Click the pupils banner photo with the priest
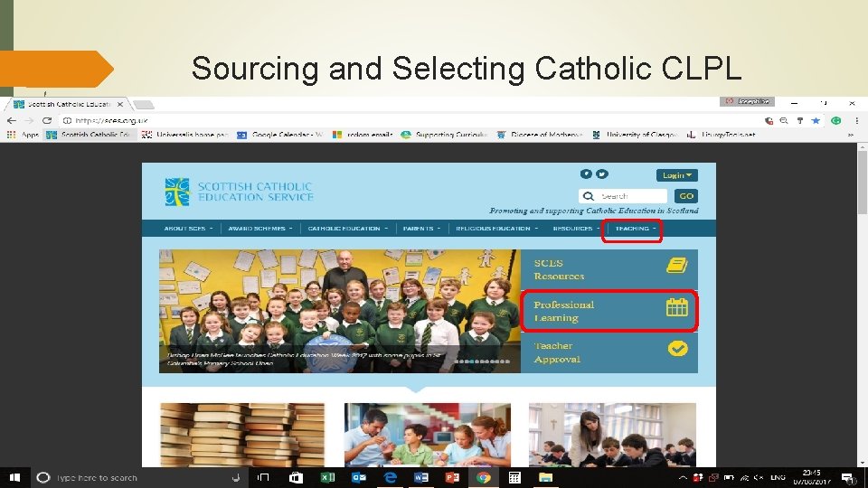This screenshot has height=488, width=868. point(339,311)
